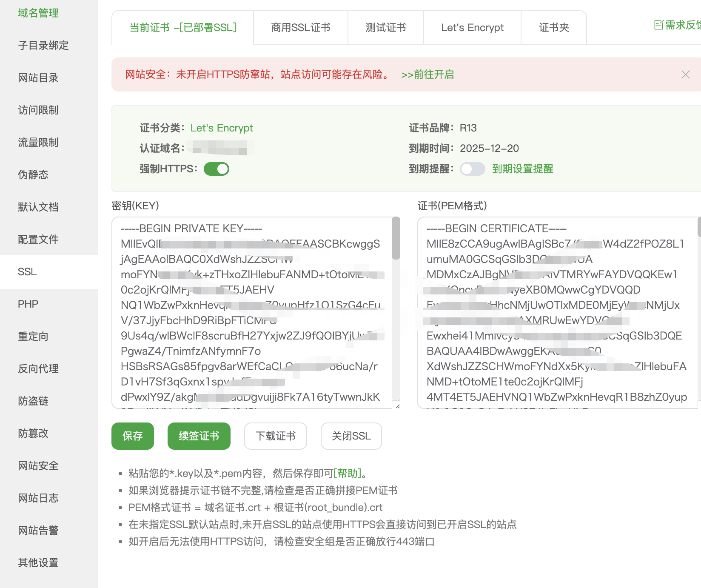Open the 证书夹 tab
This screenshot has height=588, width=701.
tap(553, 28)
